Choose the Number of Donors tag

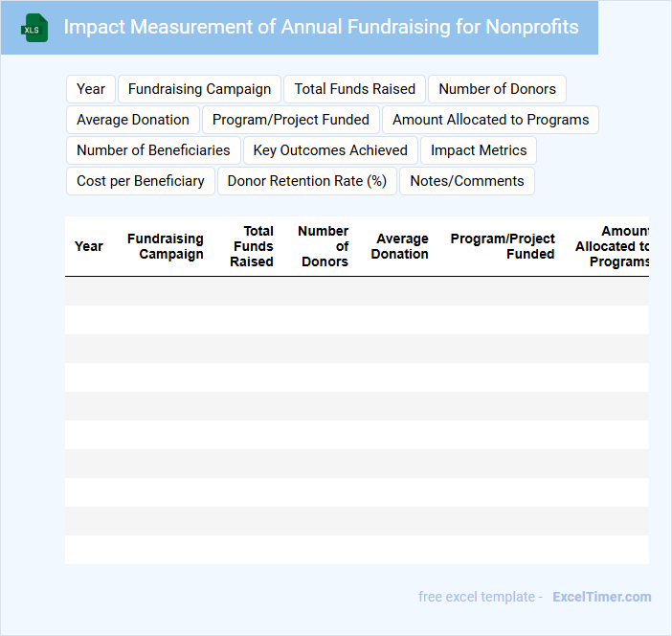click(497, 89)
